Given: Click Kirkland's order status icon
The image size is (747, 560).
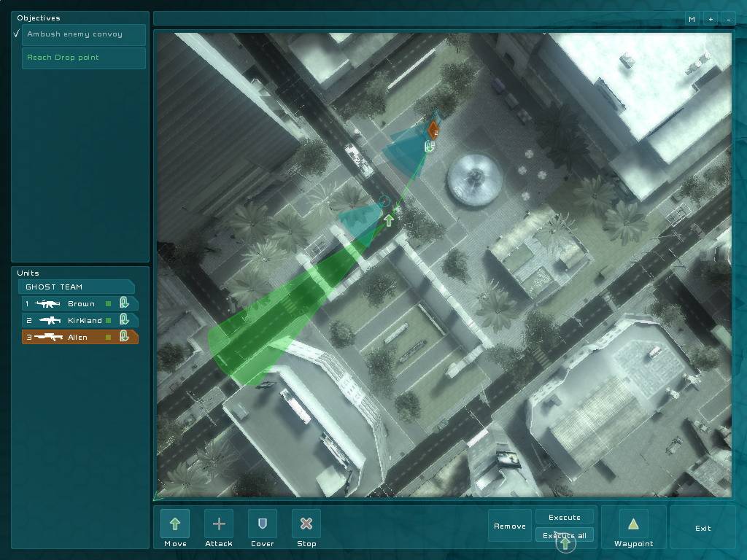Looking at the screenshot, I should 124,319.
